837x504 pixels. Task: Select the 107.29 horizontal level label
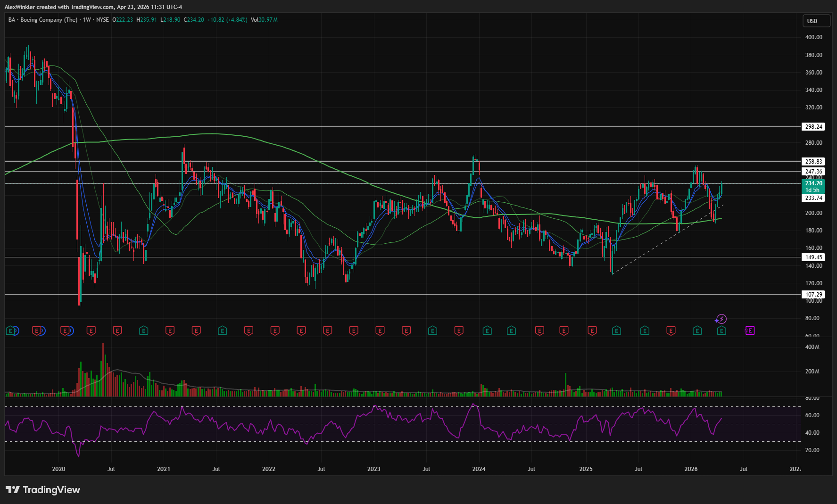point(813,295)
